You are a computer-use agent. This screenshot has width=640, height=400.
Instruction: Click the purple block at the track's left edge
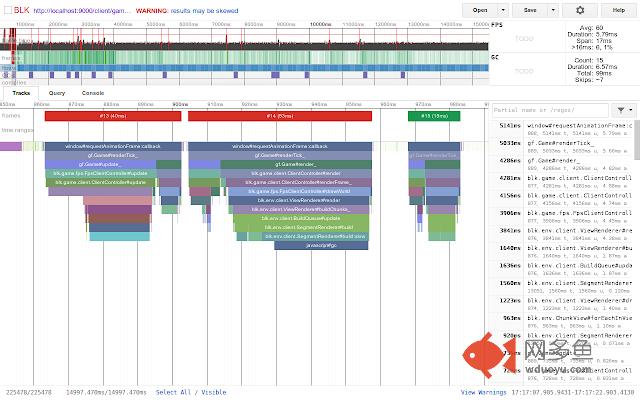tap(11, 147)
